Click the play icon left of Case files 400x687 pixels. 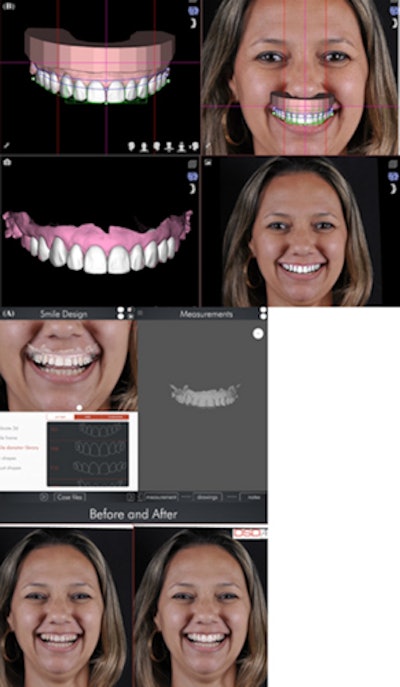click(44, 497)
